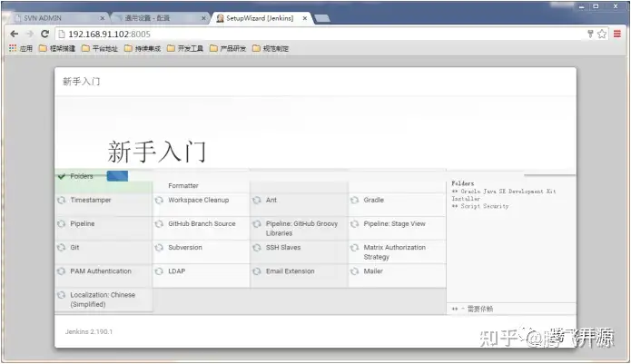Click the Timestamper plugin name

(91, 200)
